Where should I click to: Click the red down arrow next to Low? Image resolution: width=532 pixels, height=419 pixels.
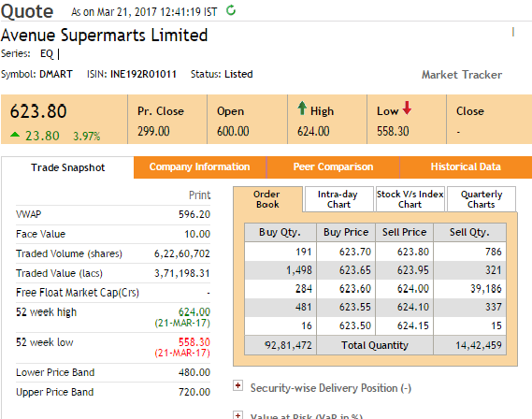pos(407,108)
